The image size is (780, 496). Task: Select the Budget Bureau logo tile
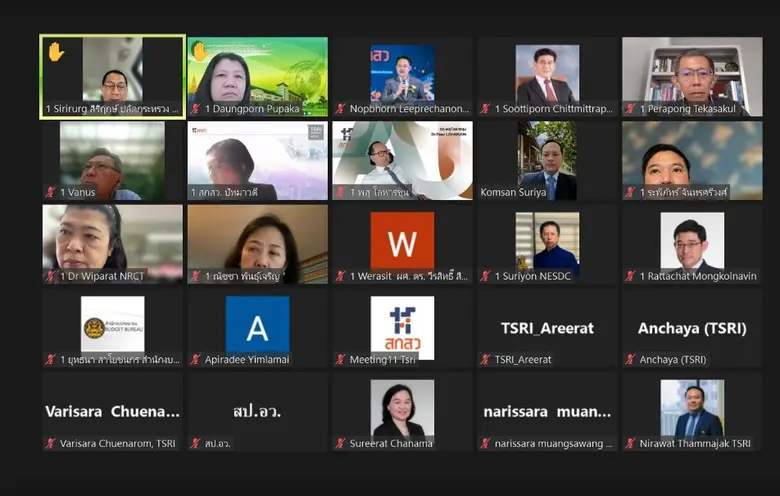coord(112,324)
